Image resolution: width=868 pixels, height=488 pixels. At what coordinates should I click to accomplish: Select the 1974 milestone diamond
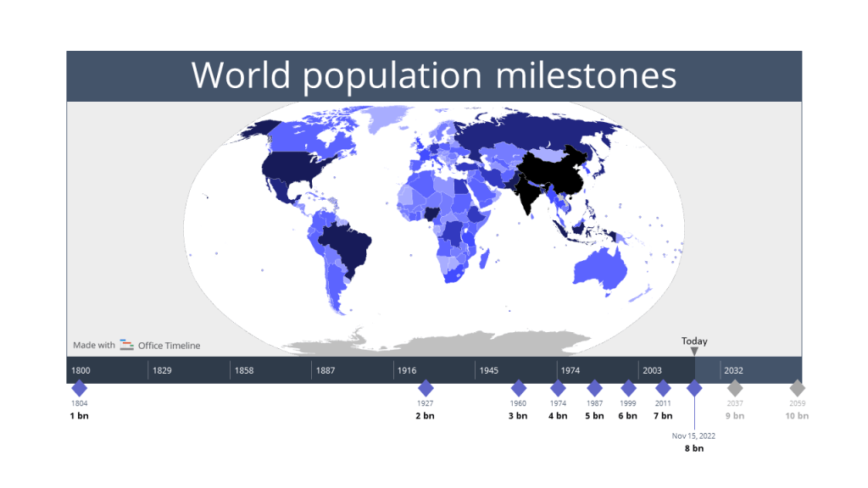[x=557, y=390]
